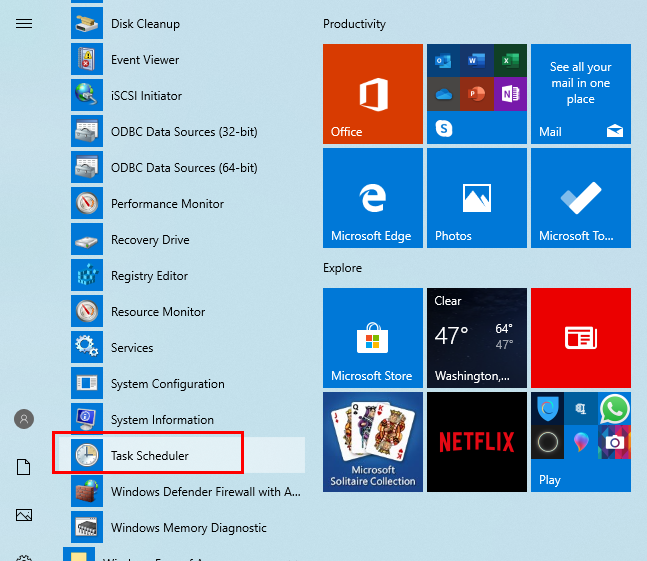This screenshot has height=561, width=647.
Task: Launch Task Scheduler clock icon
Action: tap(87, 455)
